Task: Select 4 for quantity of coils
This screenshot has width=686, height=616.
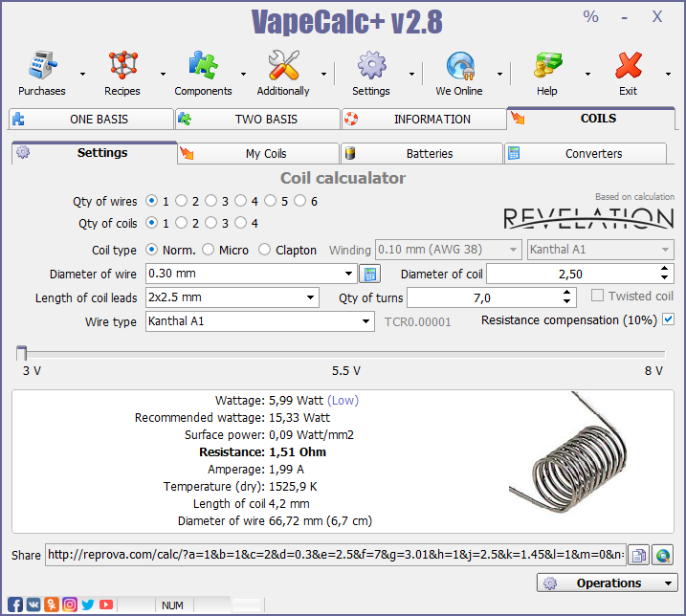Action: click(x=240, y=223)
